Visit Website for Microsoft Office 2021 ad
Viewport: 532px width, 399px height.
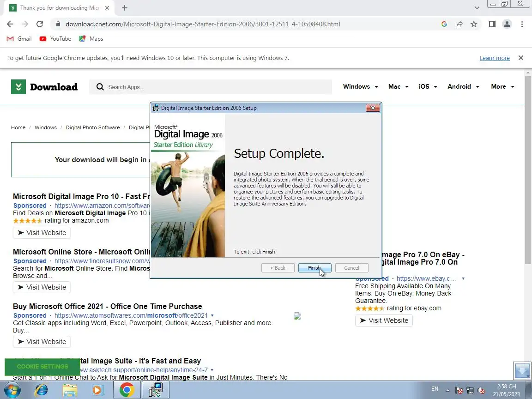point(42,342)
